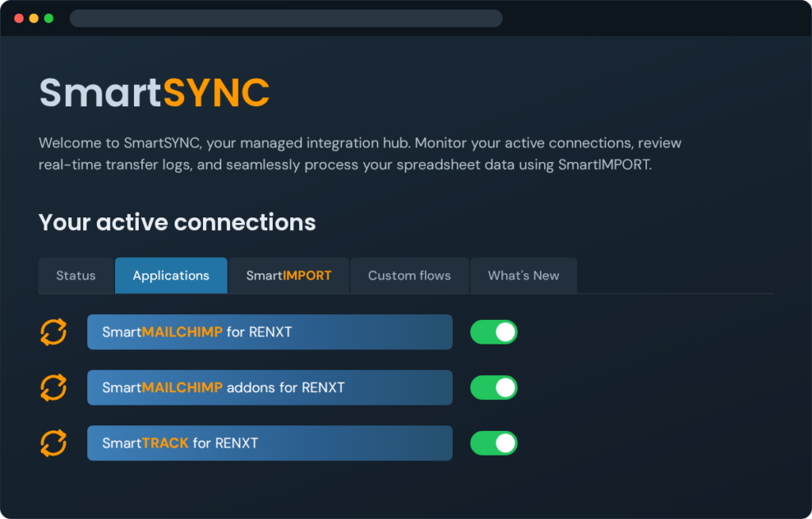Image resolution: width=812 pixels, height=519 pixels.
Task: Click the browser address bar
Action: pyautogui.click(x=285, y=18)
